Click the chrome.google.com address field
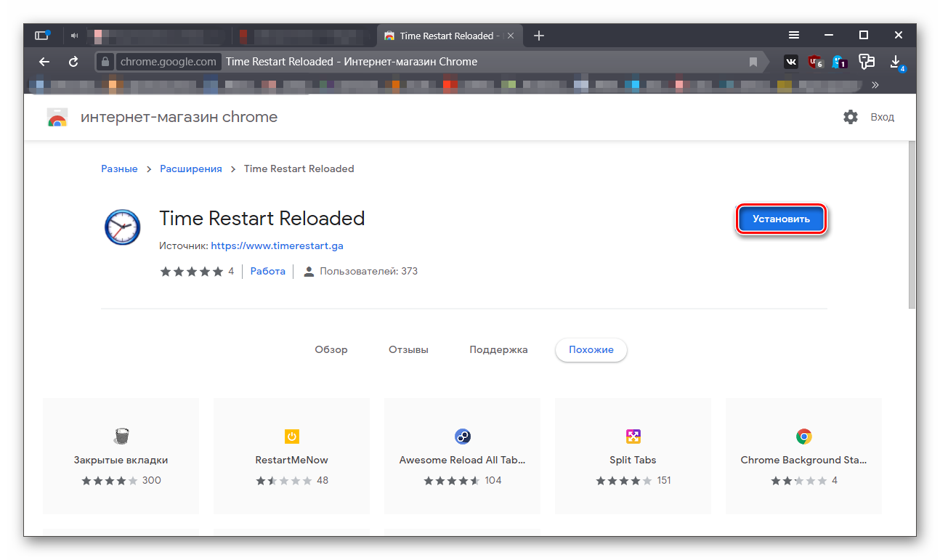Image resolution: width=940 pixels, height=560 pixels. coord(169,62)
